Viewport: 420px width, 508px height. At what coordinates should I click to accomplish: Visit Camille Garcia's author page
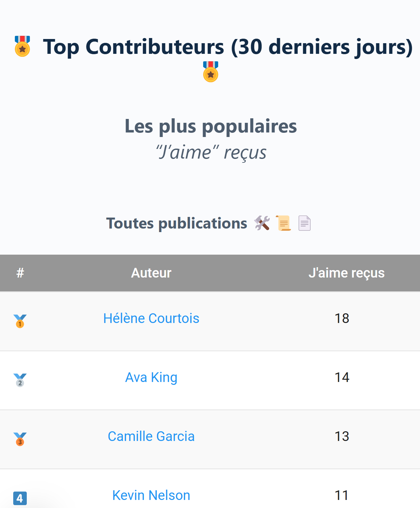151,436
